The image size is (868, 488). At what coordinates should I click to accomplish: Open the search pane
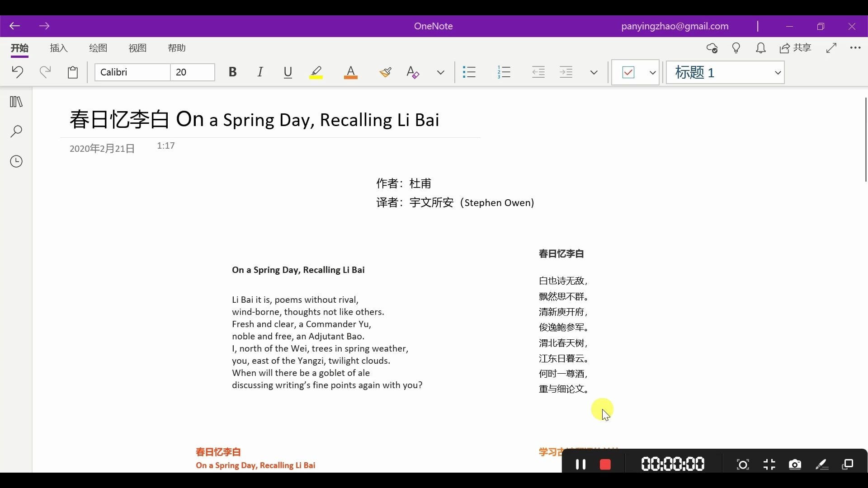coord(16,131)
